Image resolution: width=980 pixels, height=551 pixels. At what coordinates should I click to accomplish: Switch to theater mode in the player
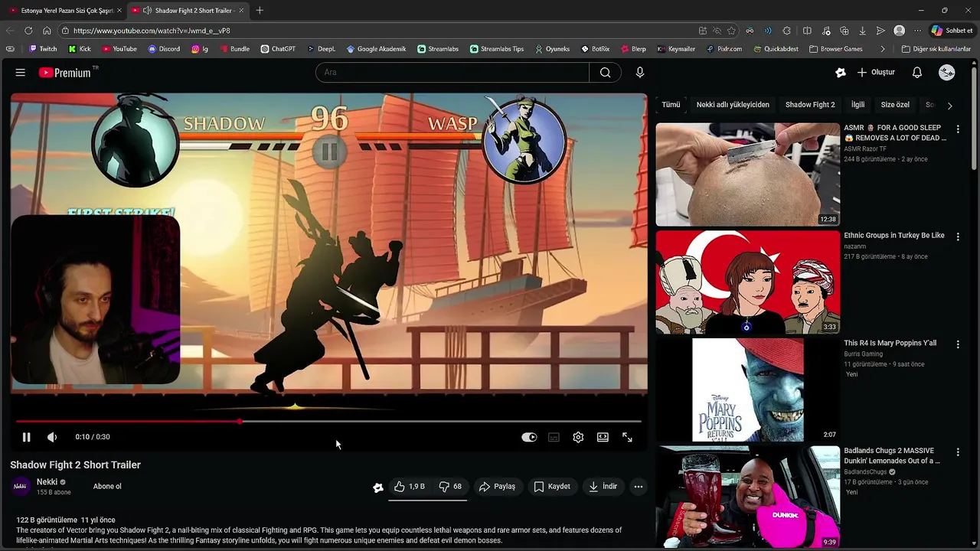point(603,437)
